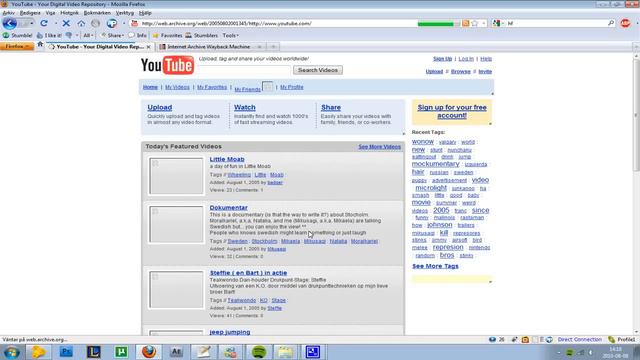Screen dimensions: 640x360
Task: Click the mockumentary tag
Action: (x=436, y=164)
